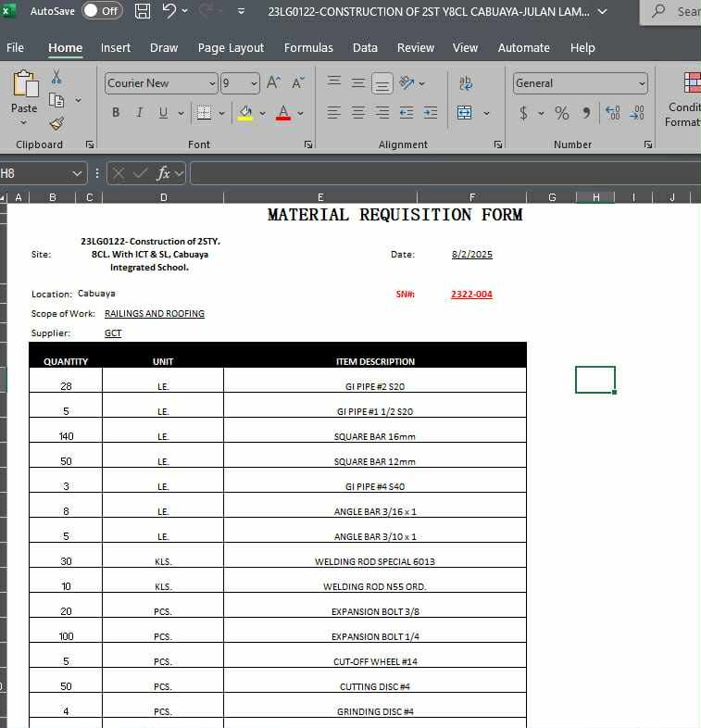Toggle the AutoSave switch
This screenshot has width=701, height=728.
tap(102, 11)
